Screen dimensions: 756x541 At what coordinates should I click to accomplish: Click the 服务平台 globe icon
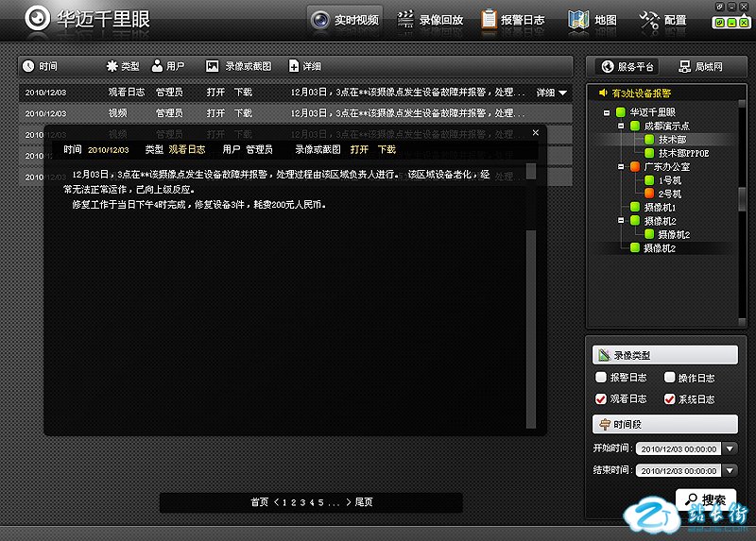(x=604, y=67)
